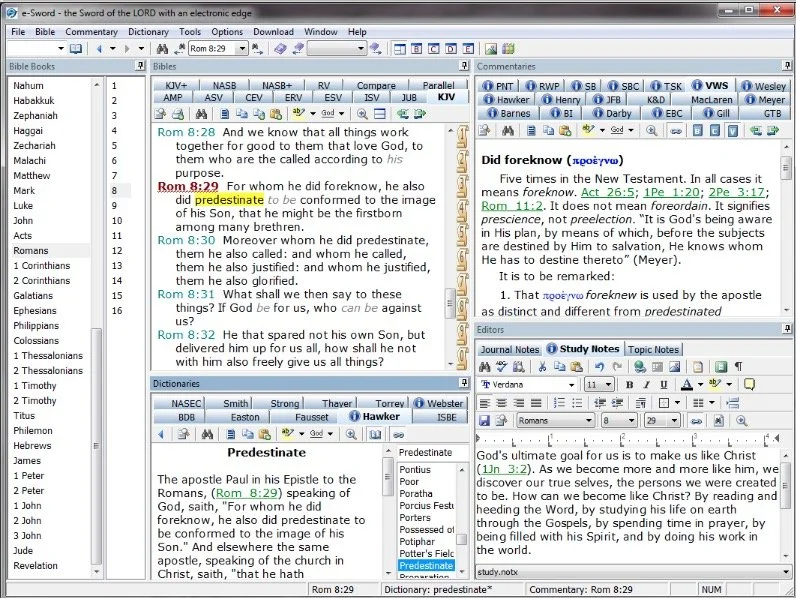Click the highlighter icon in Bibles toolbar
796x598 pixels.
(x=298, y=113)
